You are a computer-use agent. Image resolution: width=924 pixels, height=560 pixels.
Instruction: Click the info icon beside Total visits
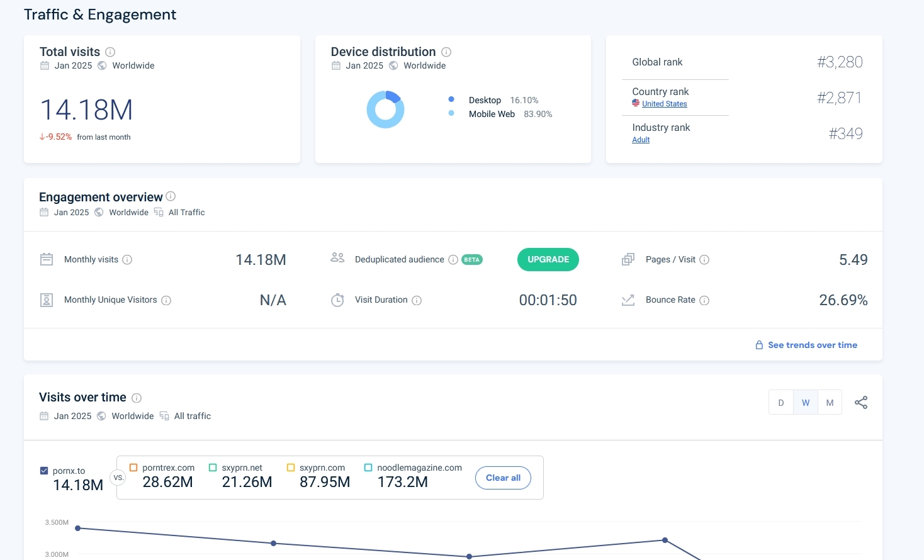pos(110,52)
